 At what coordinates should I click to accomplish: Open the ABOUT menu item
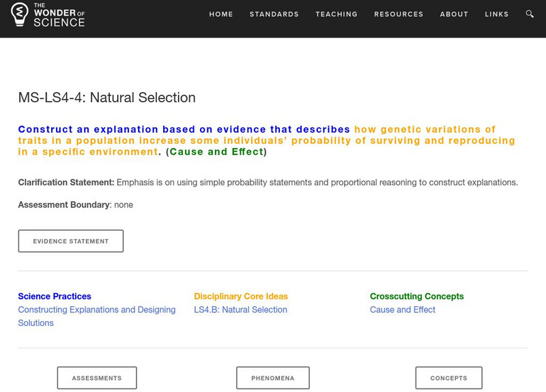454,14
